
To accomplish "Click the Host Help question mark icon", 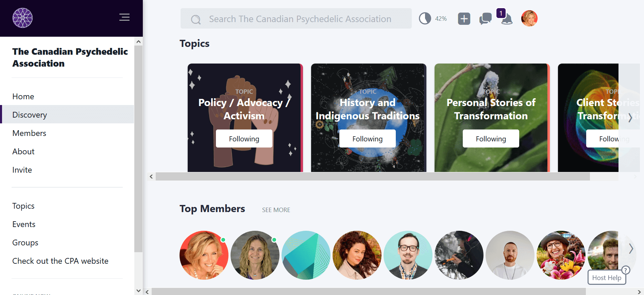I will (x=626, y=270).
